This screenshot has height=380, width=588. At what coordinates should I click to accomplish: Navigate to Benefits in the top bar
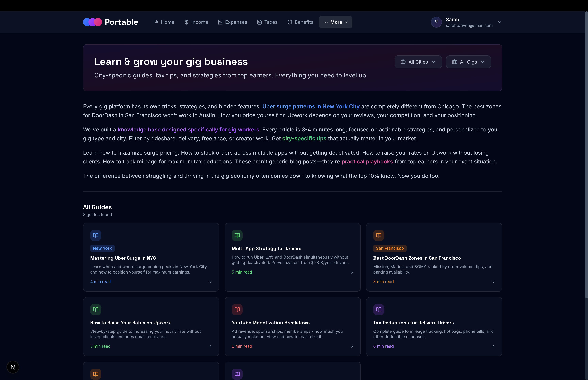(300, 22)
